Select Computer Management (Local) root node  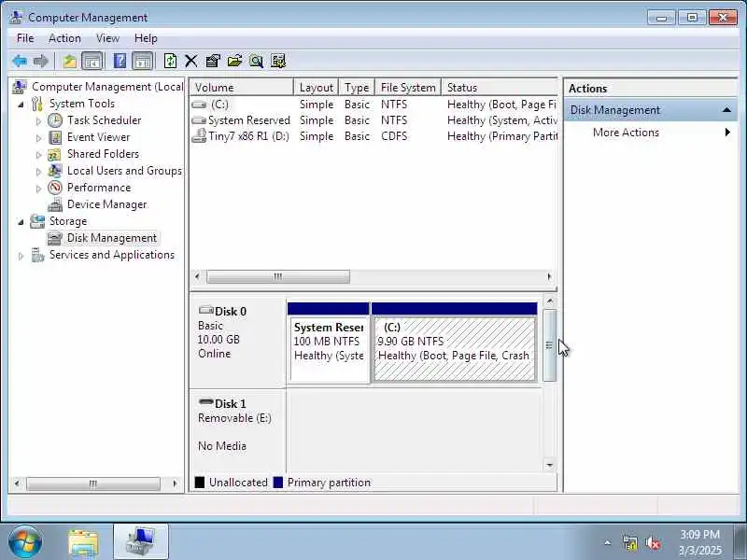coord(107,87)
